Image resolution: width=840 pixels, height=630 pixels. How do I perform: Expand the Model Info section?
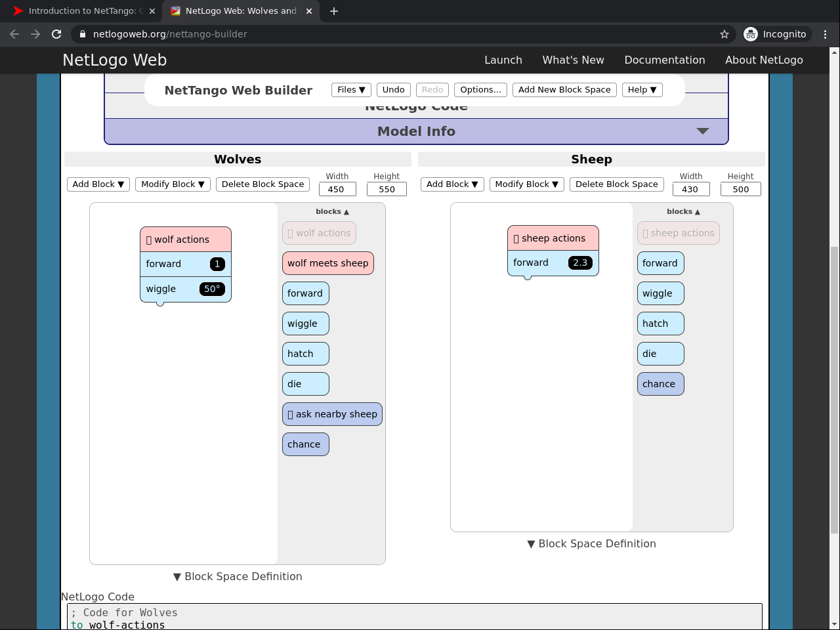(416, 131)
